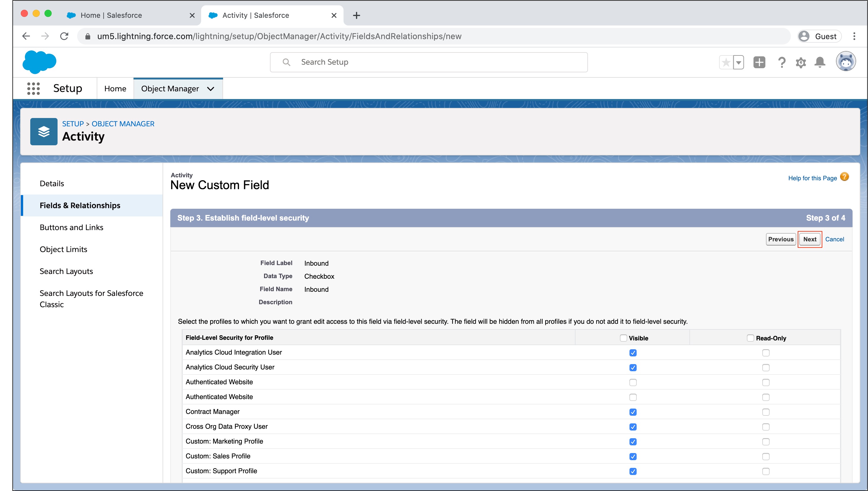Expand the favorites list dropdown arrow

pyautogui.click(x=738, y=62)
